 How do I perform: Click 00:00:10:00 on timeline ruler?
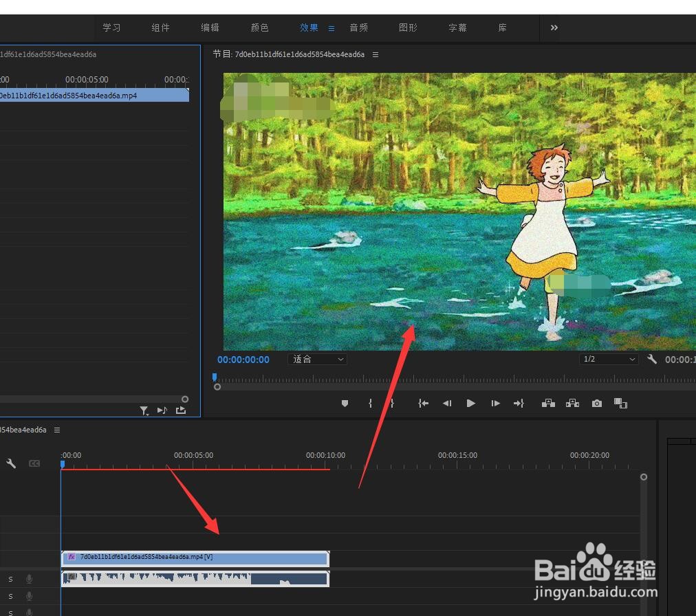325,455
